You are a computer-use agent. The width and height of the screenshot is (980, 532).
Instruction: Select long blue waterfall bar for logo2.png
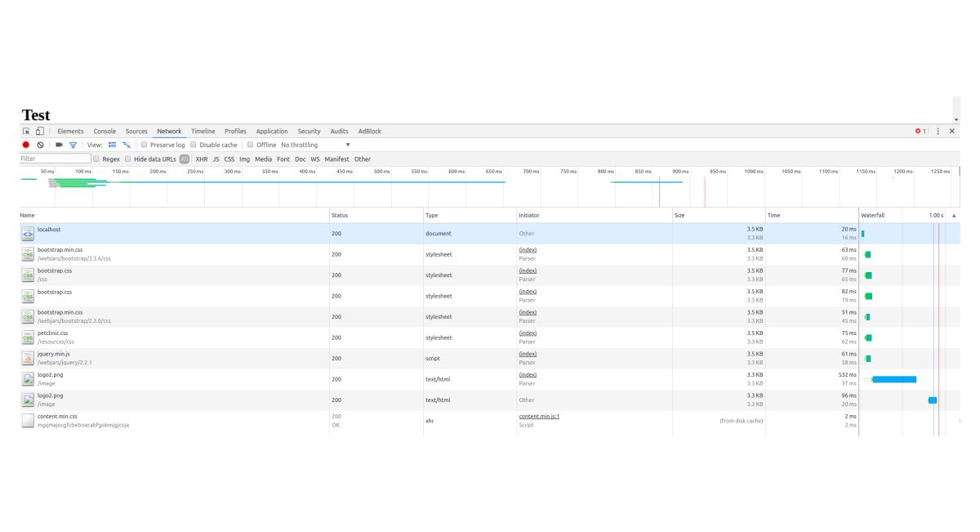894,379
